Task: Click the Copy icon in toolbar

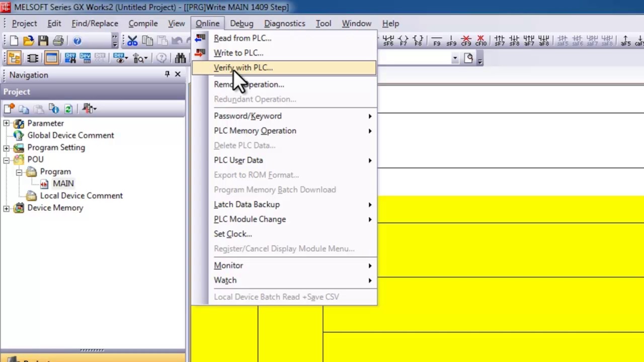Action: (147, 41)
